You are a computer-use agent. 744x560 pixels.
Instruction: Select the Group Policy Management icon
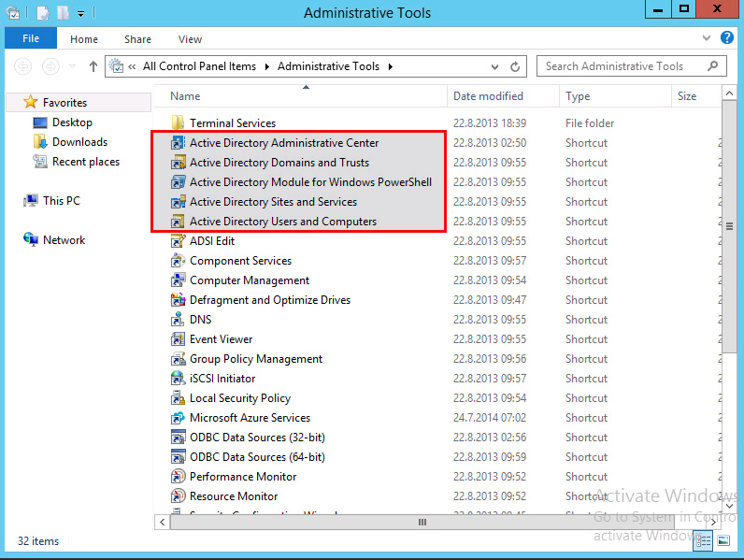click(x=178, y=359)
